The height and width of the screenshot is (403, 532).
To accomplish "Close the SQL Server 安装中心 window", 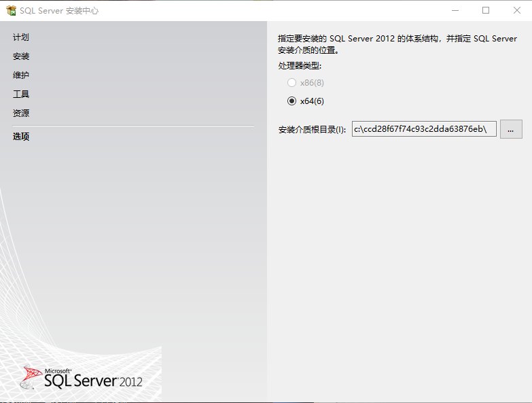I will click(517, 10).
